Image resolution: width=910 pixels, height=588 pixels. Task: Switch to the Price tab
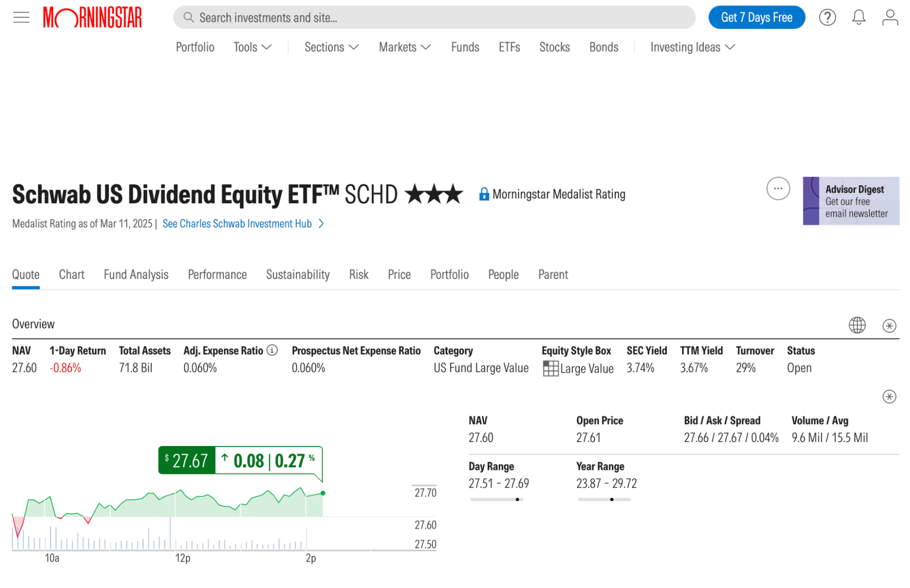coord(399,274)
